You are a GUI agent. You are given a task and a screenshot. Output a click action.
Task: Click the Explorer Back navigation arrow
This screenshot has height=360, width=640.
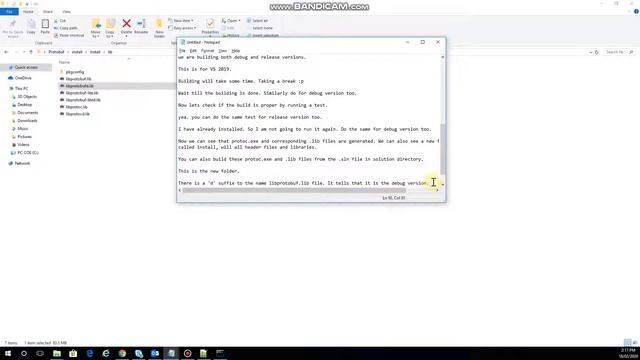click(x=6, y=52)
